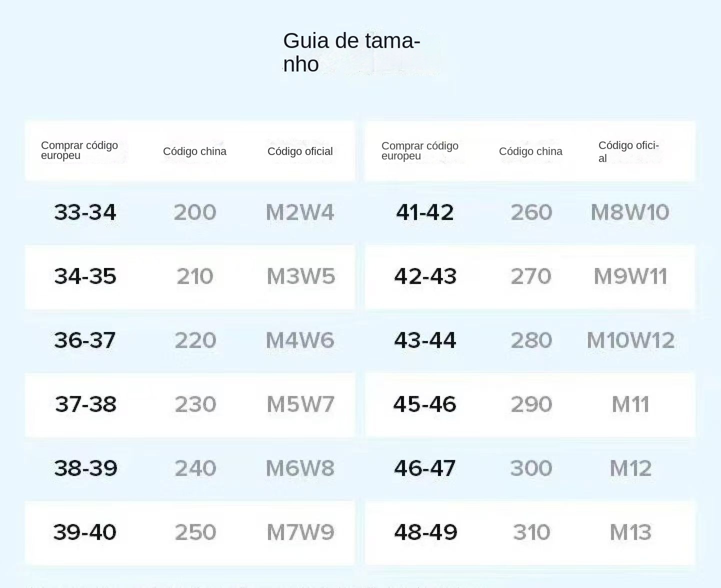The image size is (721, 588).
Task: Select official code M2W4
Action: [x=300, y=212]
